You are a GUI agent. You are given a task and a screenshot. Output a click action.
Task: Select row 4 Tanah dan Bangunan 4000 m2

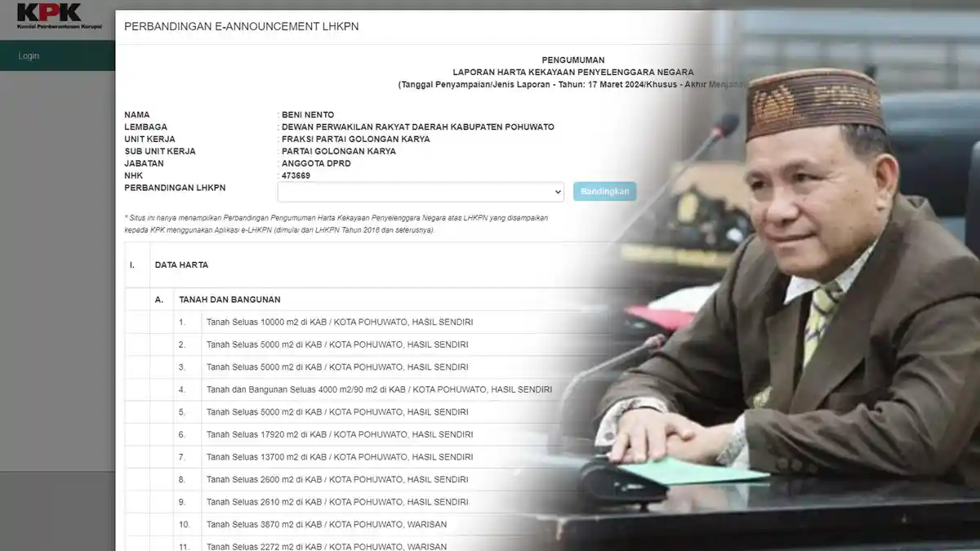point(381,389)
